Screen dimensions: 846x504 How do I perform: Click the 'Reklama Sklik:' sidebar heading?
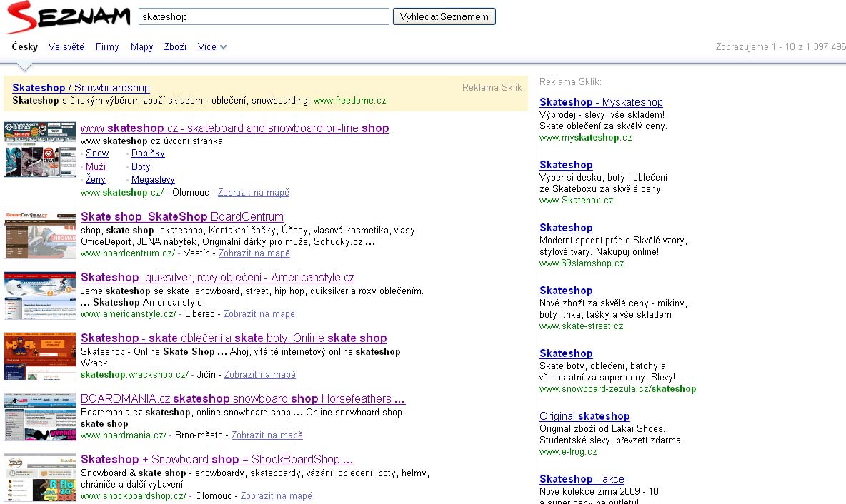click(x=570, y=82)
